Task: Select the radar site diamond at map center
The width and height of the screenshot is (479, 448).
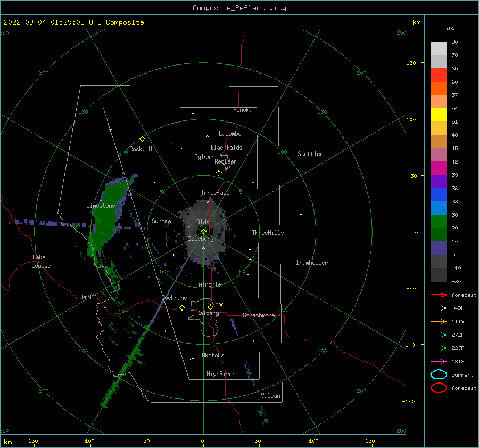Action: point(203,232)
